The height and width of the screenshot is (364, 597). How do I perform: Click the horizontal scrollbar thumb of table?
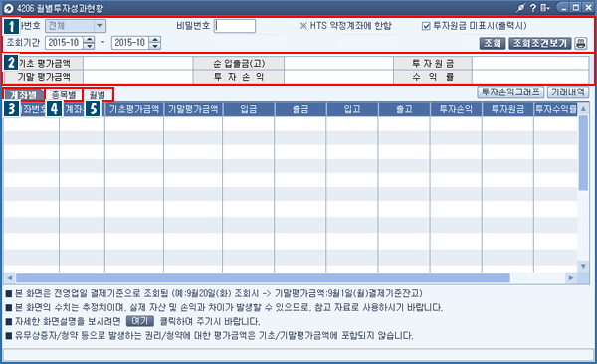click(x=263, y=277)
